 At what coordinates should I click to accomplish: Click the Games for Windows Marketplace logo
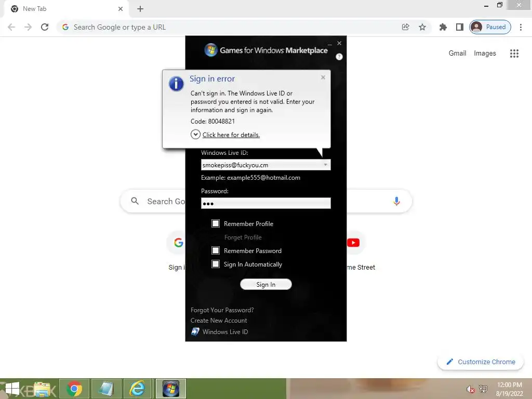[266, 50]
